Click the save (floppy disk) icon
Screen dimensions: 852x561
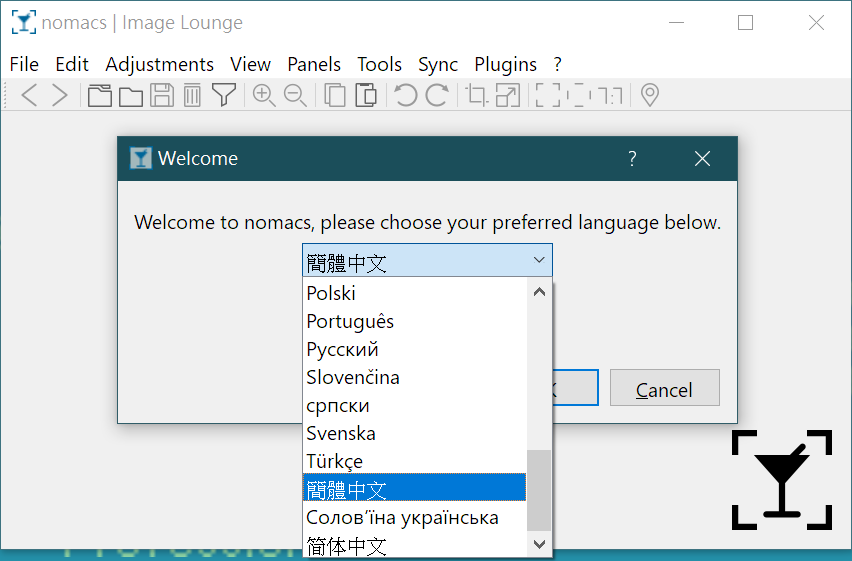point(162,95)
